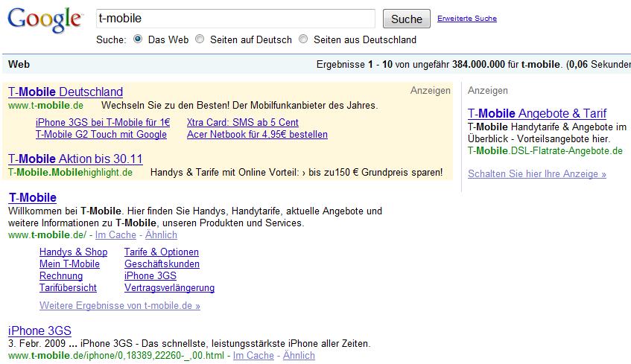The image size is (631, 364).
Task: Open Vertragsverlängerung sitelink
Action: (x=169, y=288)
